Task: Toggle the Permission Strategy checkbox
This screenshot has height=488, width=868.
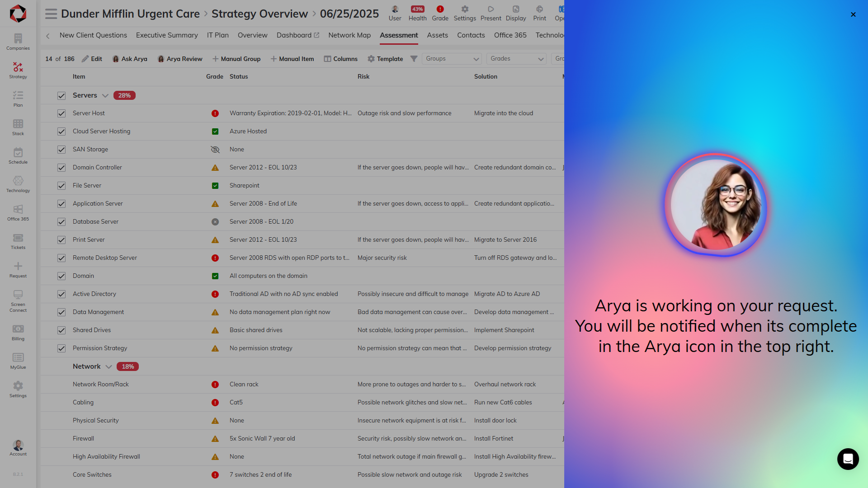Action: pyautogui.click(x=61, y=348)
